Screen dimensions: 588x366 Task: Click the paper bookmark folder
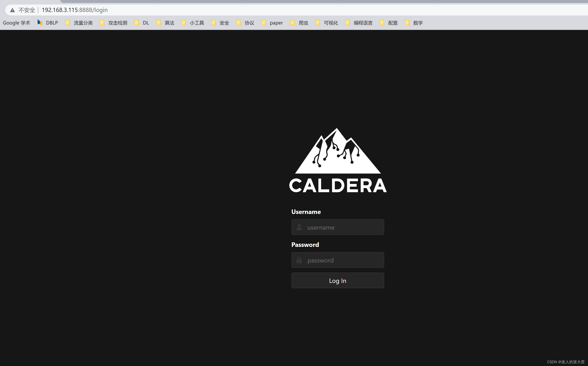(x=272, y=23)
